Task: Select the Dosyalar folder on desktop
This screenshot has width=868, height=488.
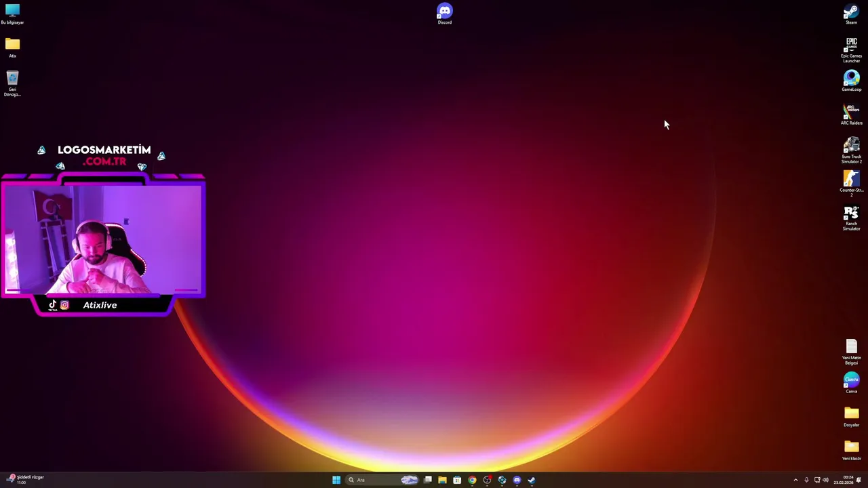Action: coord(851,417)
